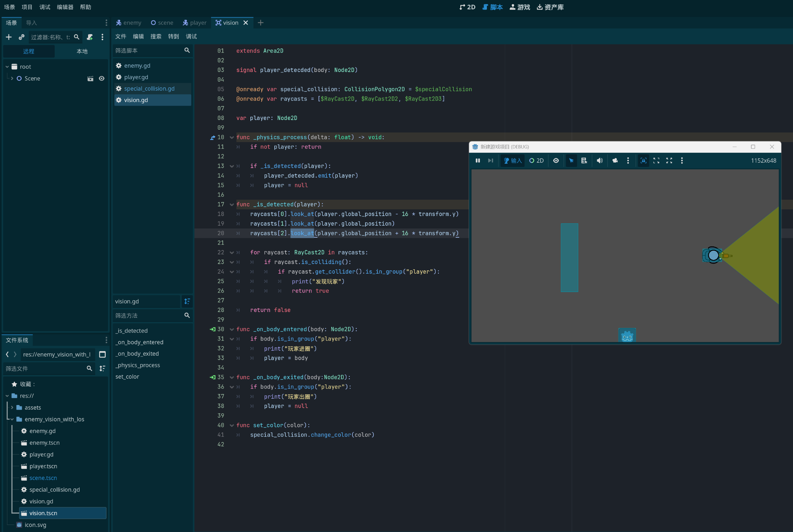Screen dimensions: 793x532
Task: Click the list-select mode icon in game toolbar
Action: (584, 160)
